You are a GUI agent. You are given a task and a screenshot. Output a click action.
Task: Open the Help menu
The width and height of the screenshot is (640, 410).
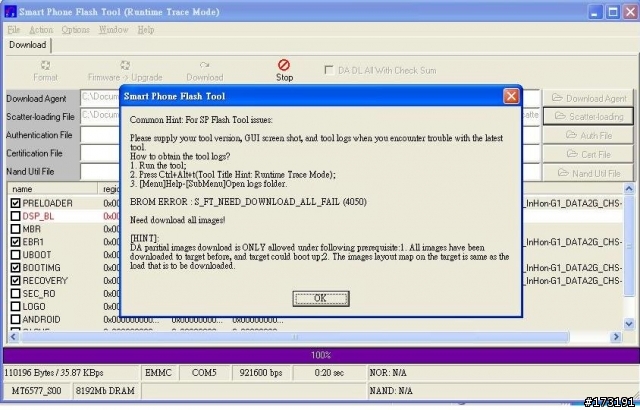(146, 30)
